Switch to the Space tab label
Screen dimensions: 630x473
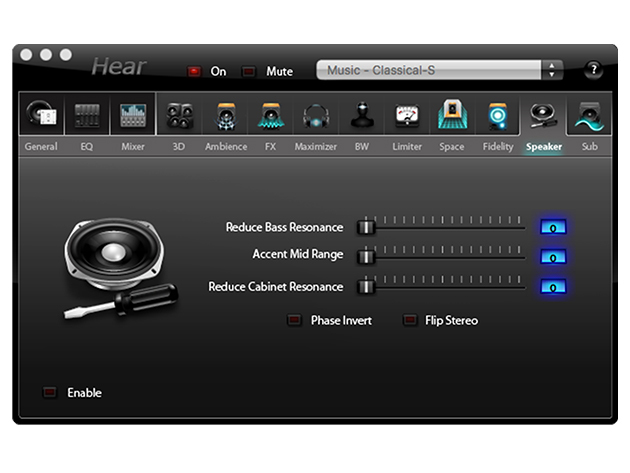[452, 147]
